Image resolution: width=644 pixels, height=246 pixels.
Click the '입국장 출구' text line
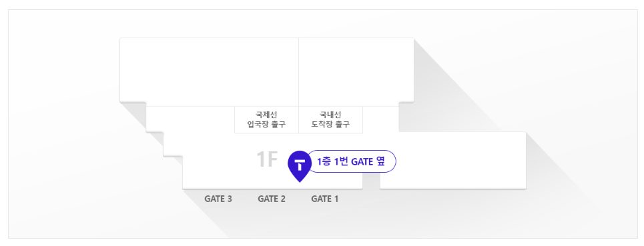click(266, 125)
